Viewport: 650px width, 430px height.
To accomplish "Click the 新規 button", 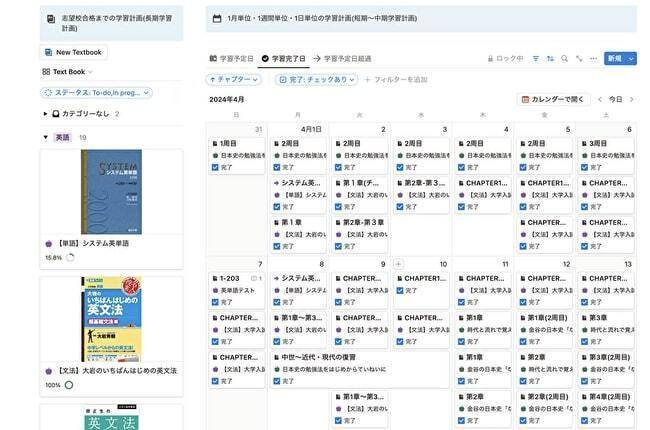I will pyautogui.click(x=615, y=58).
